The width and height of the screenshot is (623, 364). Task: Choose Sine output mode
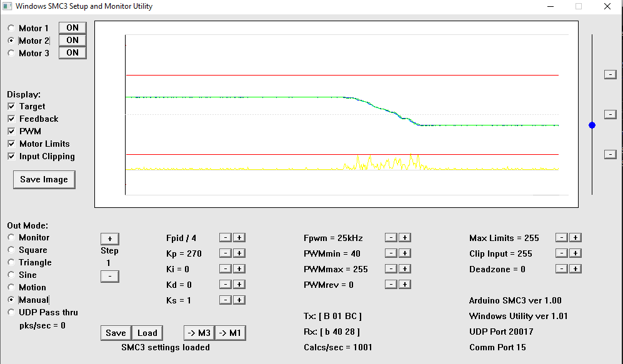pyautogui.click(x=12, y=275)
